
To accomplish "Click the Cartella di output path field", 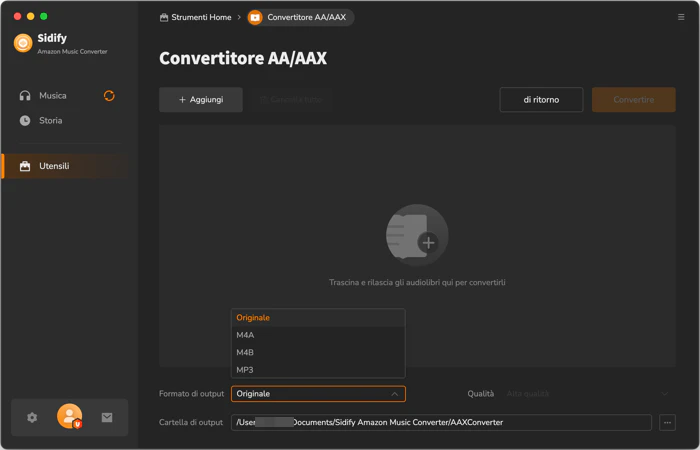I will pyautogui.click(x=441, y=422).
